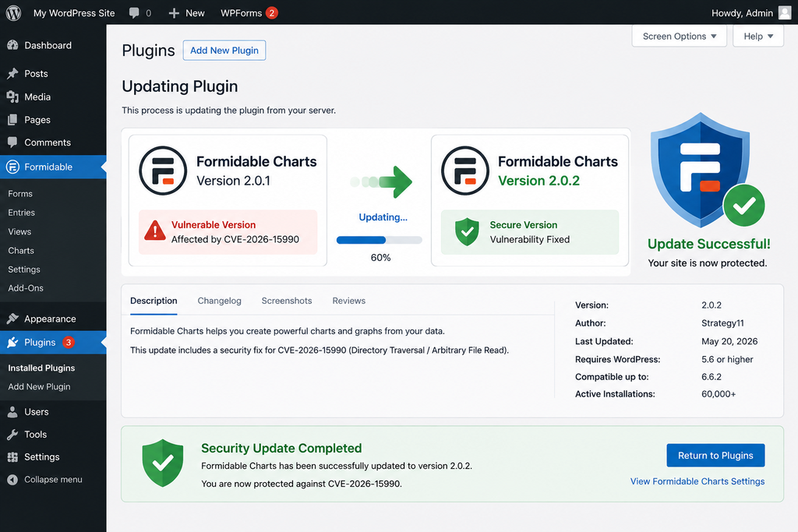
Task: Open Add-Ons in Formidable submenu
Action: (x=26, y=288)
